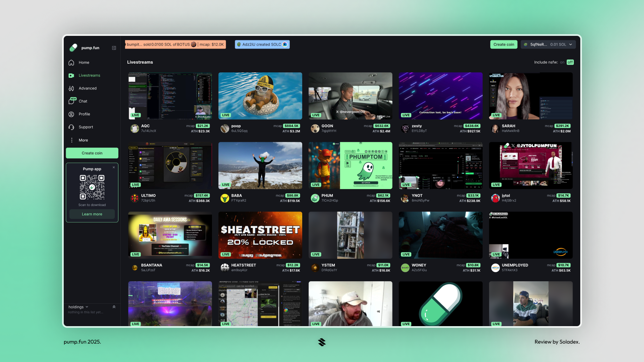Click the BSANTANA coin avatar
This screenshot has width=644, height=362.
135,267
